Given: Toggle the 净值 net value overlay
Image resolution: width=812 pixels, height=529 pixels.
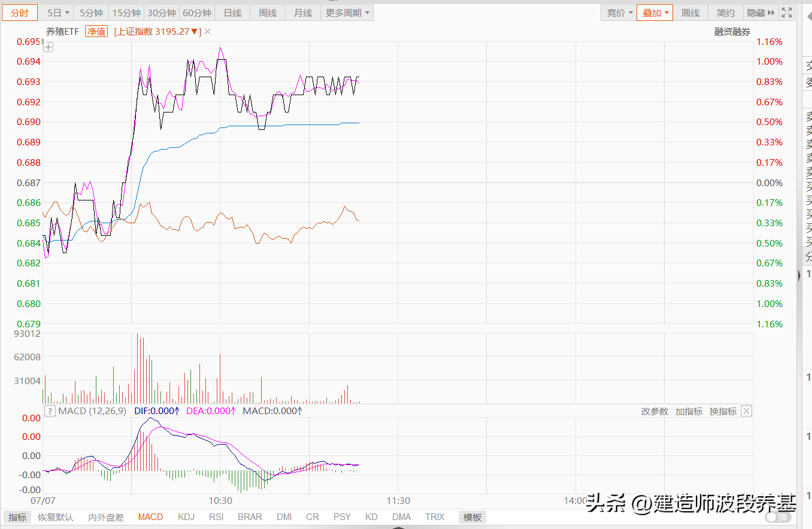Looking at the screenshot, I should pyautogui.click(x=96, y=32).
